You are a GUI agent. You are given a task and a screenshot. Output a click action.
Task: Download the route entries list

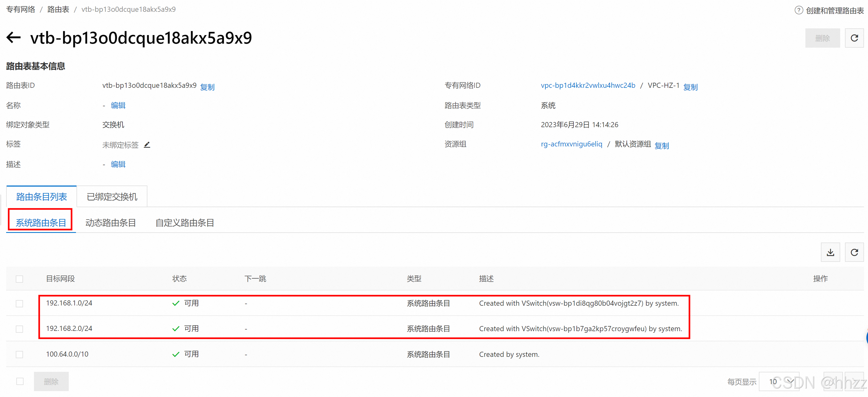[830, 252]
